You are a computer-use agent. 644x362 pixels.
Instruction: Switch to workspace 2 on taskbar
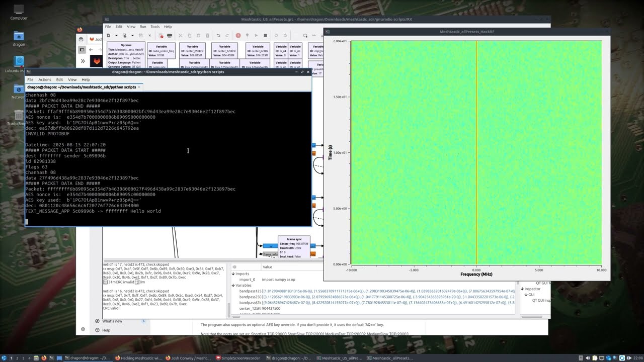(17, 358)
